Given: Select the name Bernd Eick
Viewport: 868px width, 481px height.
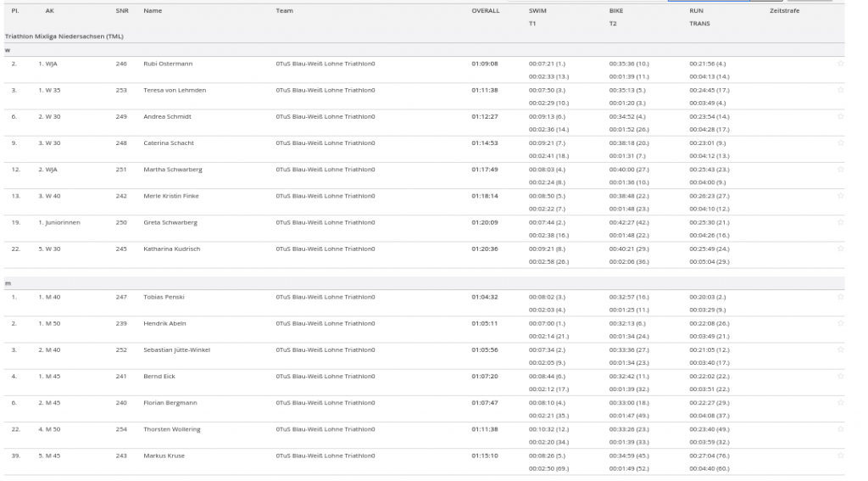Looking at the screenshot, I should pyautogui.click(x=159, y=377).
